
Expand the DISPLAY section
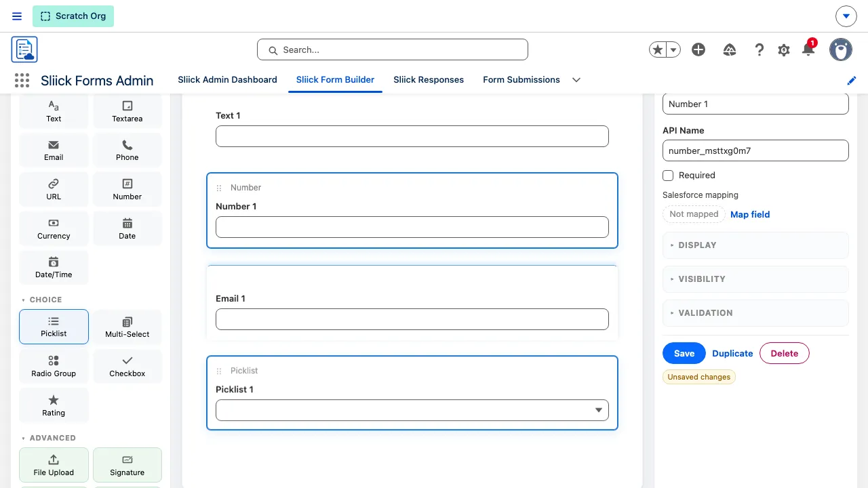click(755, 245)
